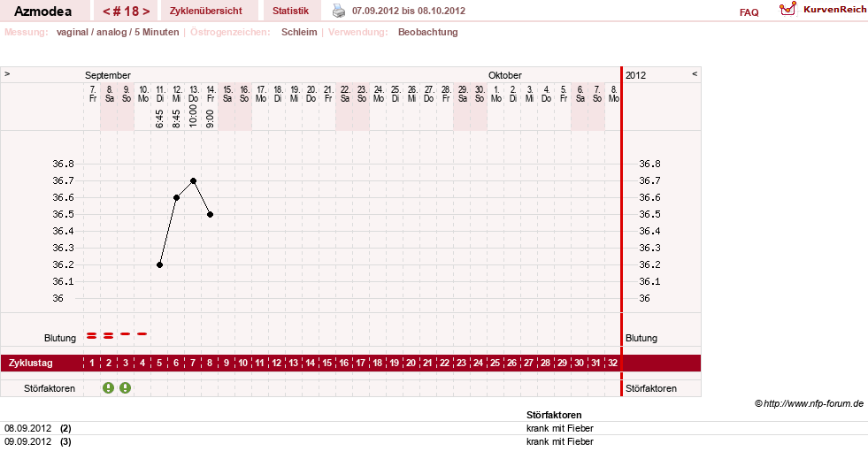Screen dimensions: 868x467
Task: Click the left Blutung row label
Action: coord(60,338)
